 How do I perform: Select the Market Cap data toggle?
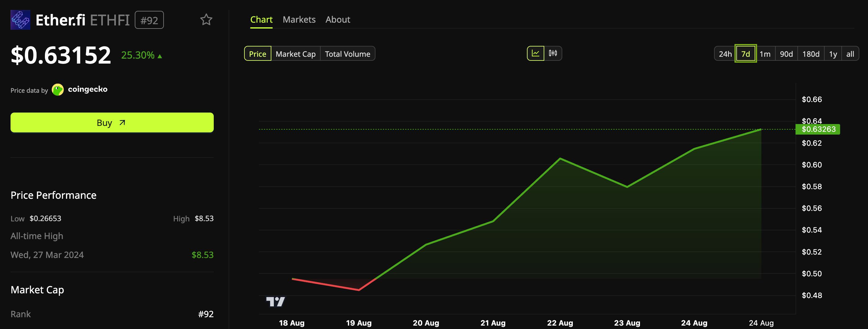tap(296, 54)
